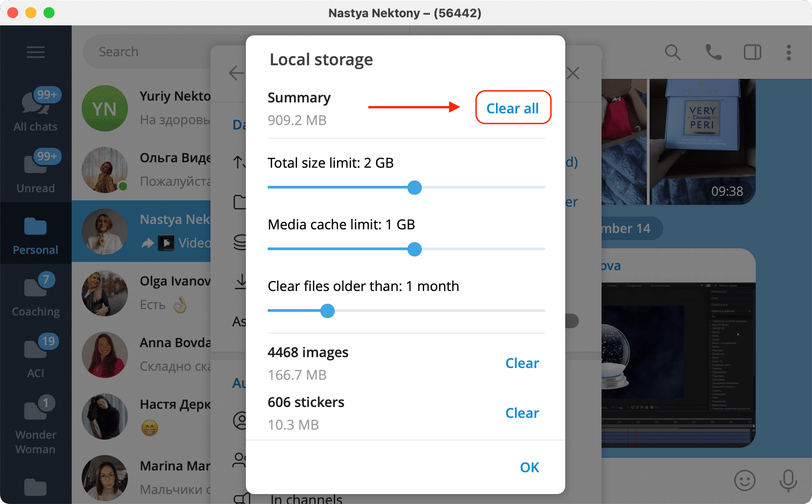This screenshot has width=812, height=504.
Task: Clear the 606 cached stickers
Action: [x=522, y=413]
